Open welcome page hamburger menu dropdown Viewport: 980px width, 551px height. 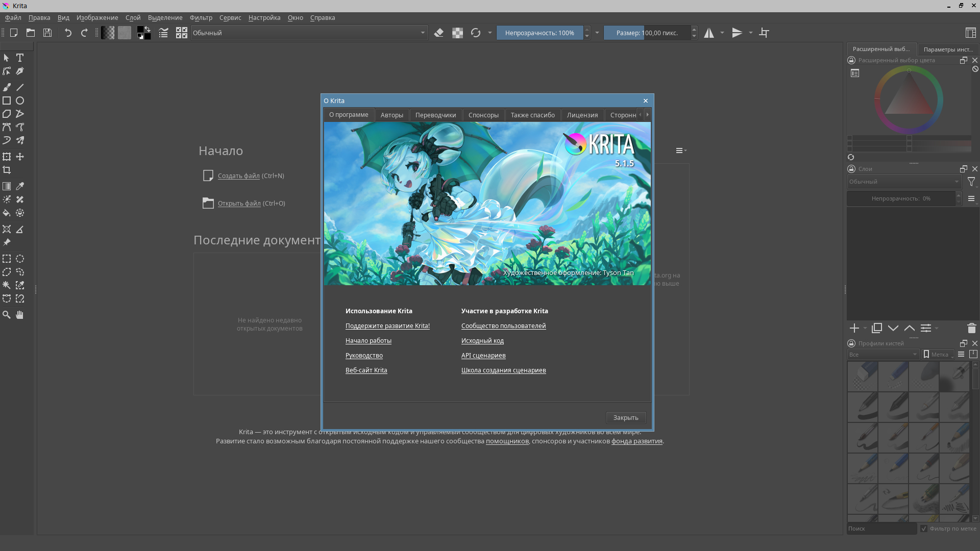pyautogui.click(x=681, y=151)
